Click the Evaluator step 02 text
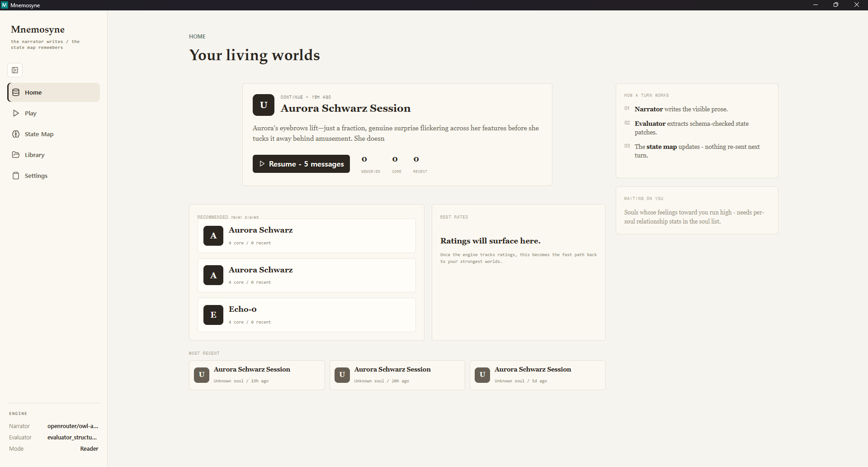Viewport: 868px width, 467px height. pyautogui.click(x=692, y=128)
